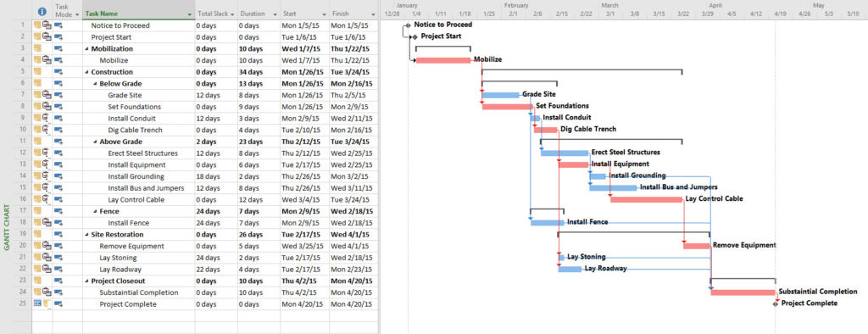Click the task mode icon on Lay Control Cable row

click(x=58, y=200)
